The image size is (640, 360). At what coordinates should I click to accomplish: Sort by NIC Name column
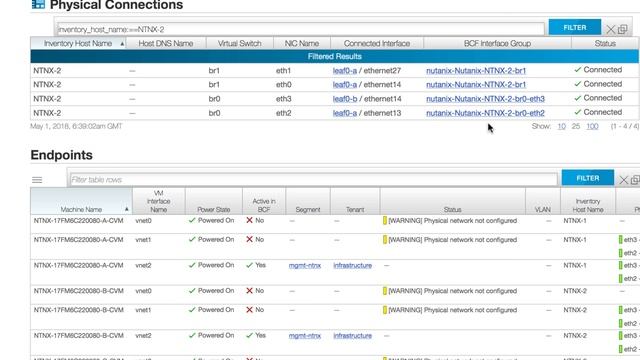[302, 43]
